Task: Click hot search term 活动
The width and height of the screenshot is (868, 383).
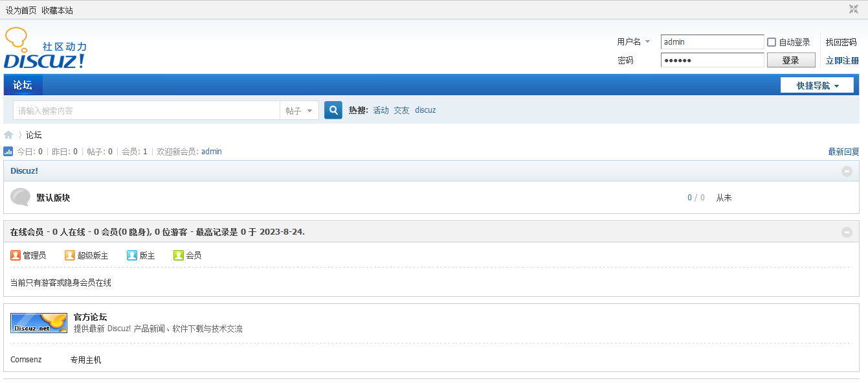Action: (x=381, y=110)
